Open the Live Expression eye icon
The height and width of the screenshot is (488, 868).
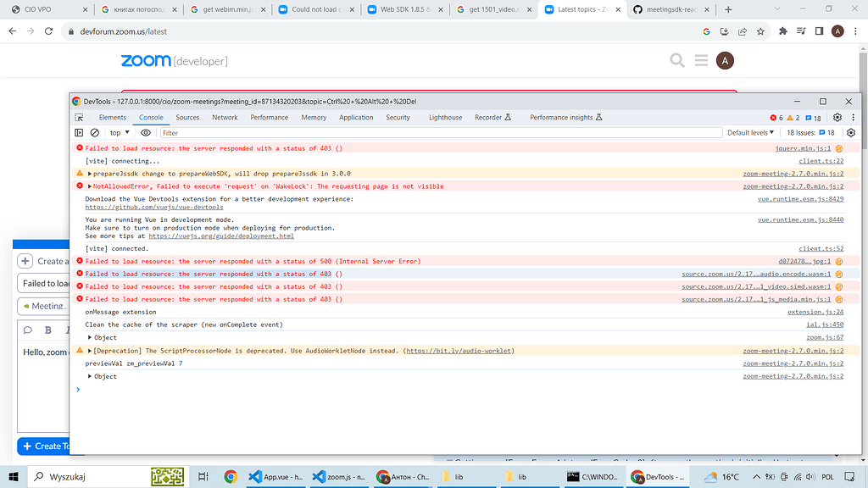coord(145,133)
